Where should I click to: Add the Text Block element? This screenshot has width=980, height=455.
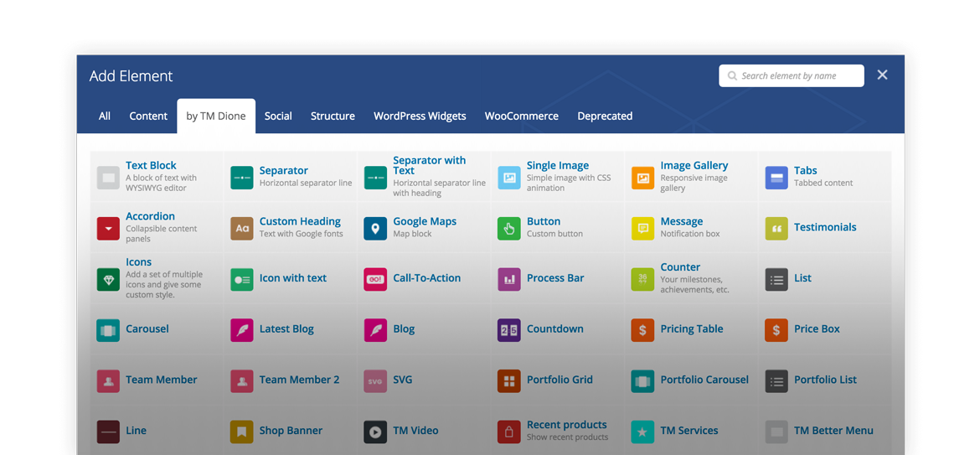[x=151, y=166]
